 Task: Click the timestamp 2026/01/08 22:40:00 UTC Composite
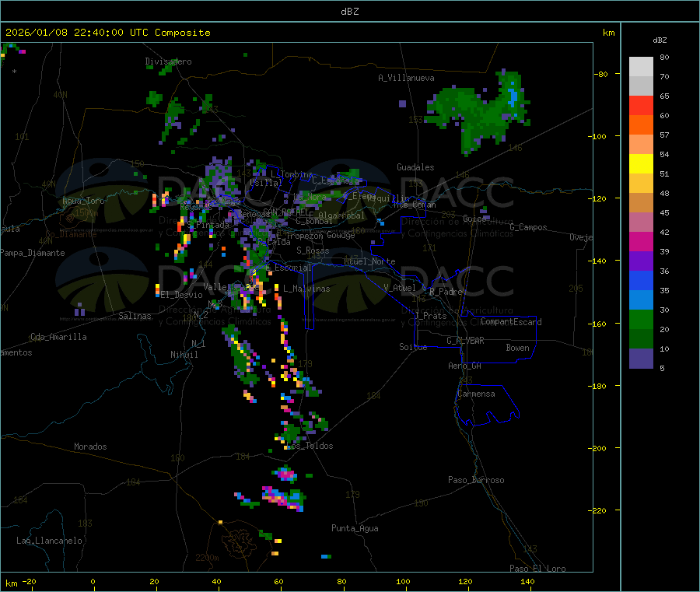click(x=107, y=33)
